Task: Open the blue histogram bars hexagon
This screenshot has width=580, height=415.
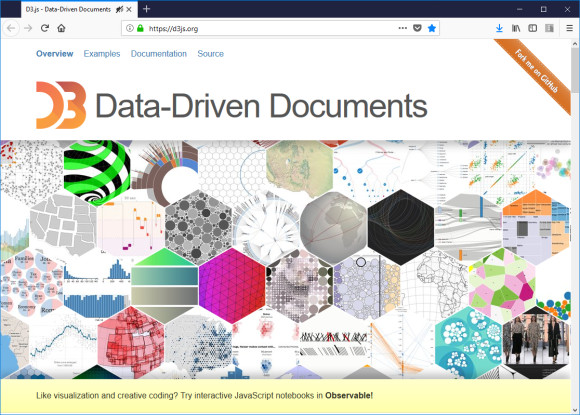Action: coord(97,286)
